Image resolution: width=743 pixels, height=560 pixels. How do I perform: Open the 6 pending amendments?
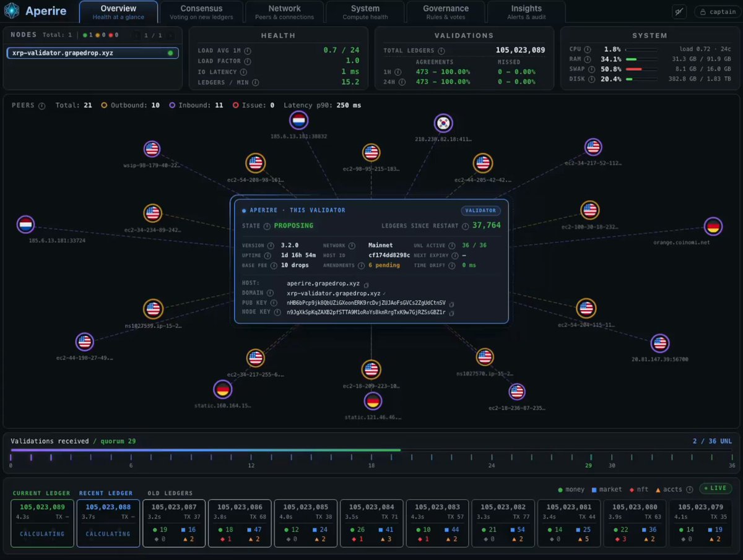click(384, 265)
